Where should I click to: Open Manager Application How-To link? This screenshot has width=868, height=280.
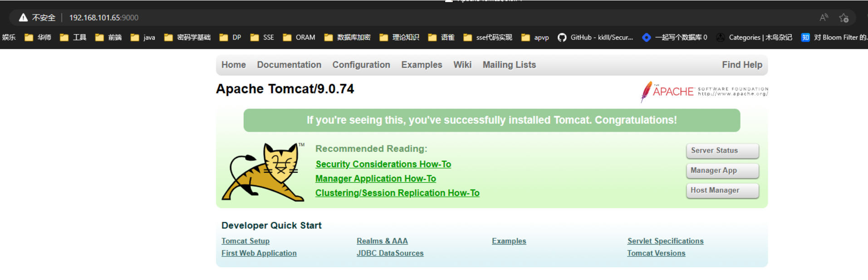pos(376,179)
